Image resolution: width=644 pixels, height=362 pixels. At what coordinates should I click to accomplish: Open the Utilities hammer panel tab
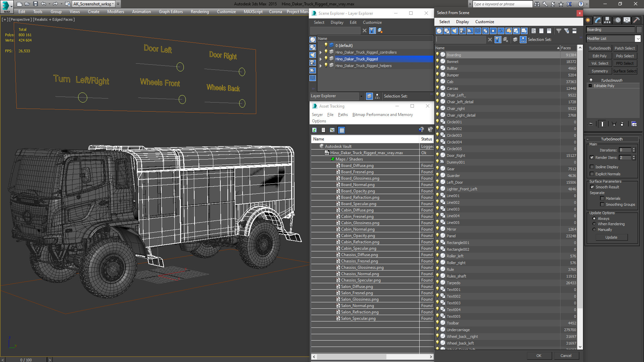pyautogui.click(x=636, y=20)
